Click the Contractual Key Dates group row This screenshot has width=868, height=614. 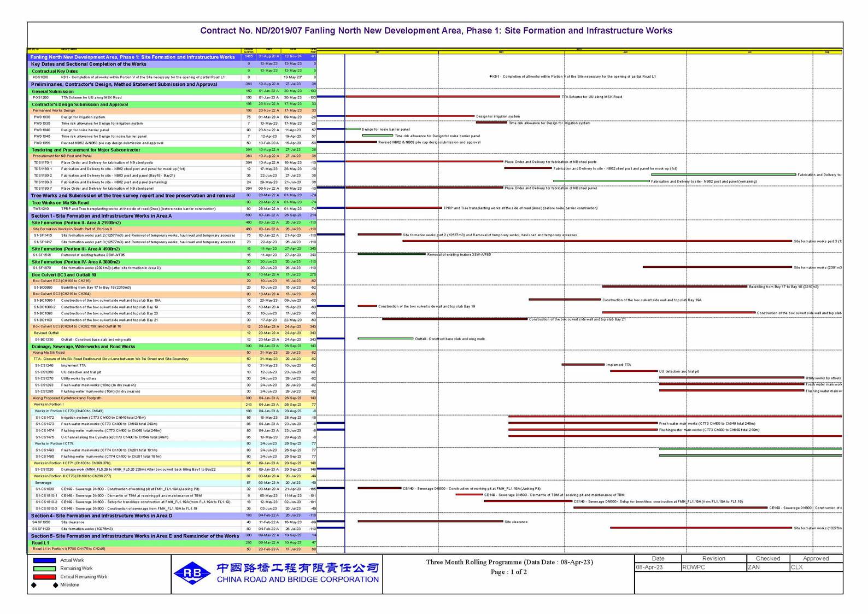point(172,71)
